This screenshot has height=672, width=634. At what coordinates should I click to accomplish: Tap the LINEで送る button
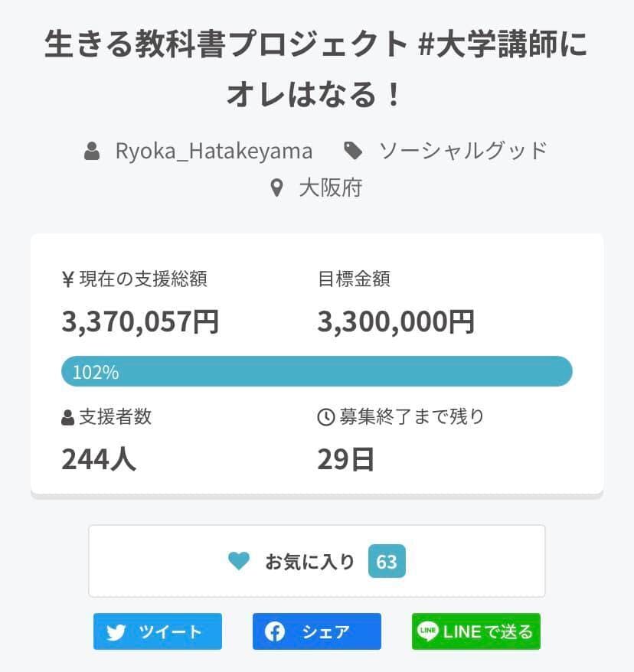point(476,632)
